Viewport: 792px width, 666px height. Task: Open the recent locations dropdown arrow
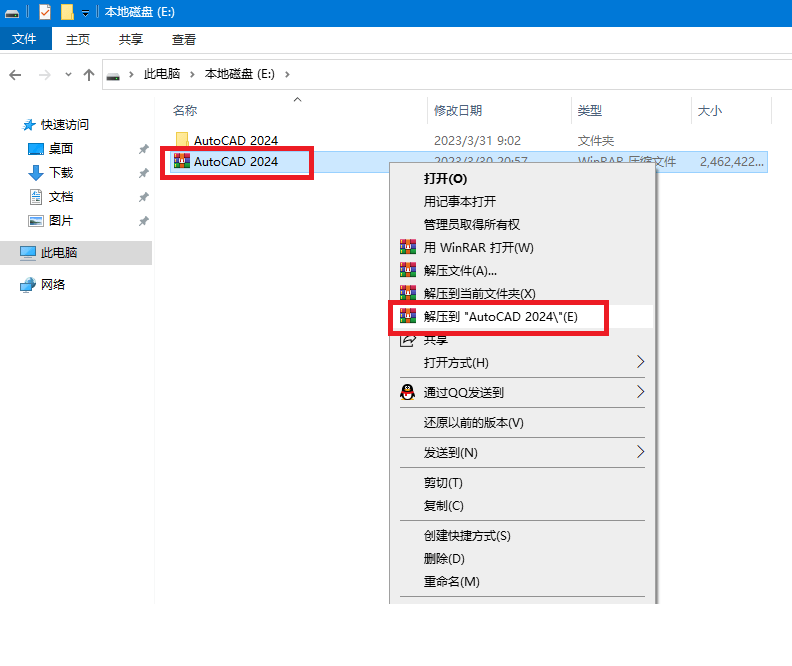(68, 75)
